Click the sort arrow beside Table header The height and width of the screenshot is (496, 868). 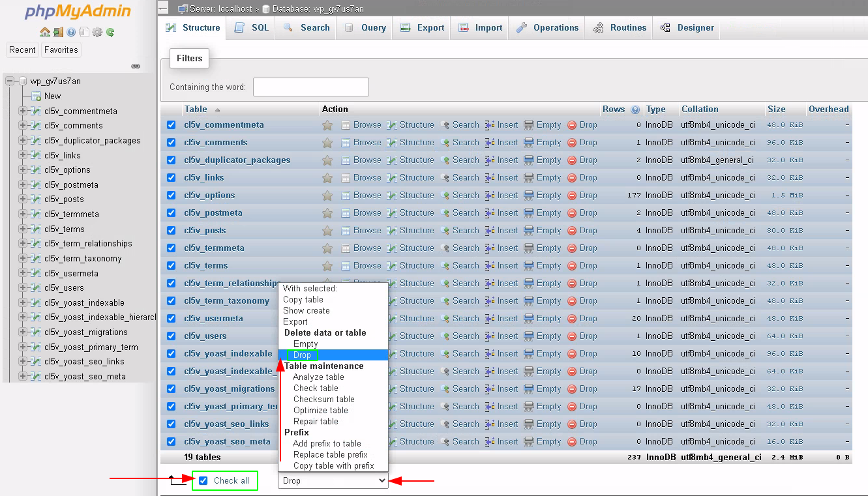(x=217, y=109)
